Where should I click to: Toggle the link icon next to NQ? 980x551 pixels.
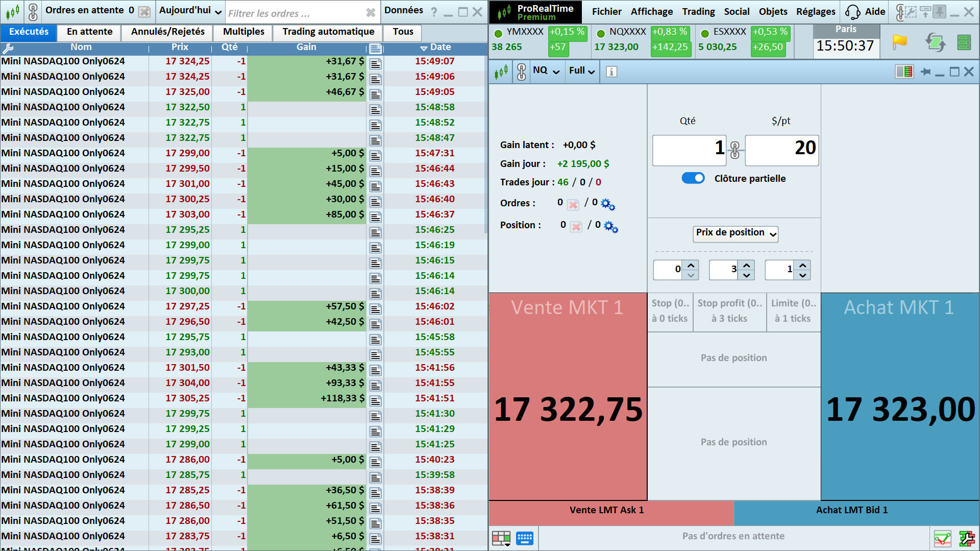pos(521,71)
